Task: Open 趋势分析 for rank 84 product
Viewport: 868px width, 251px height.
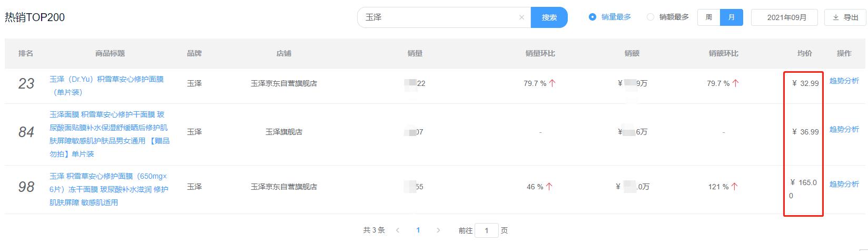Action: 844,129
